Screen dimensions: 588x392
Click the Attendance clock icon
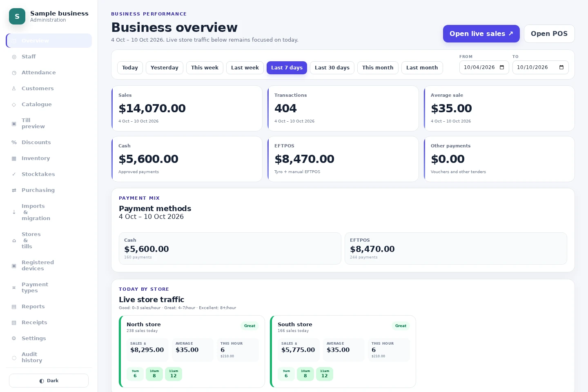14,73
